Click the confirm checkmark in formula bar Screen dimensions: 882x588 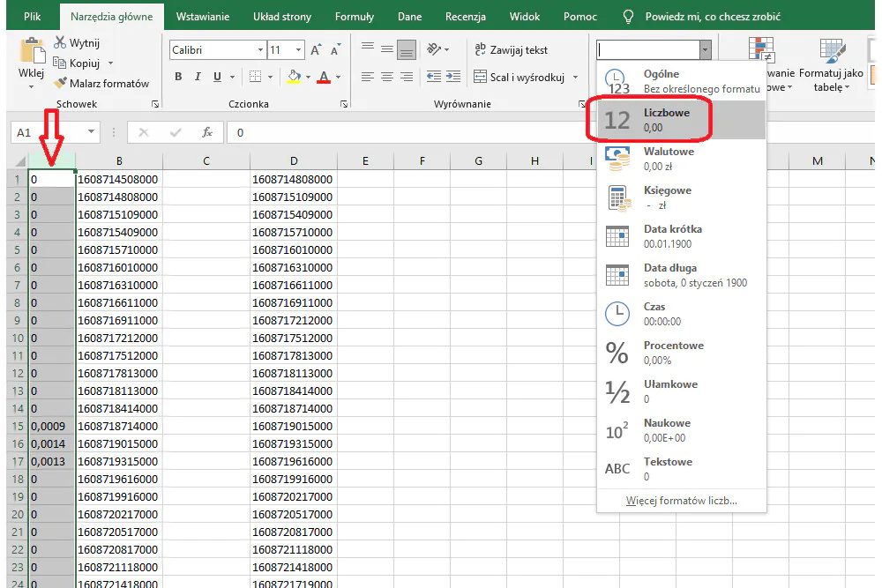tap(176, 132)
